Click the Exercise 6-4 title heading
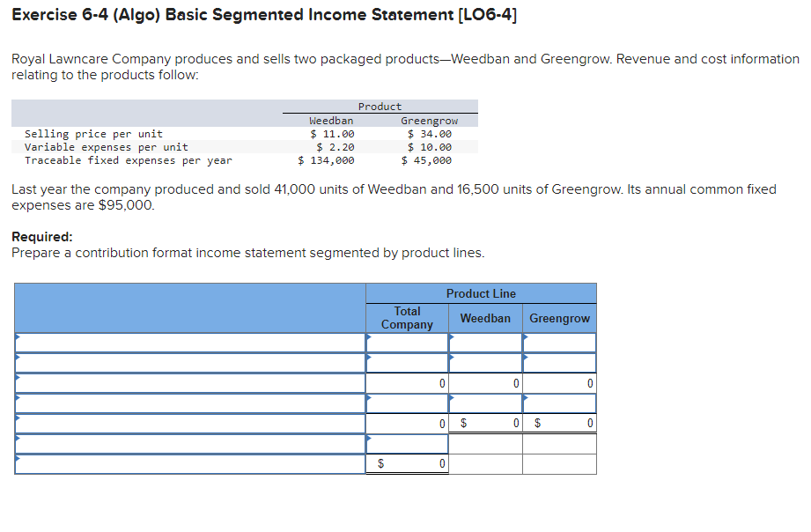Image resolution: width=811 pixels, height=532 pixels. [x=264, y=14]
